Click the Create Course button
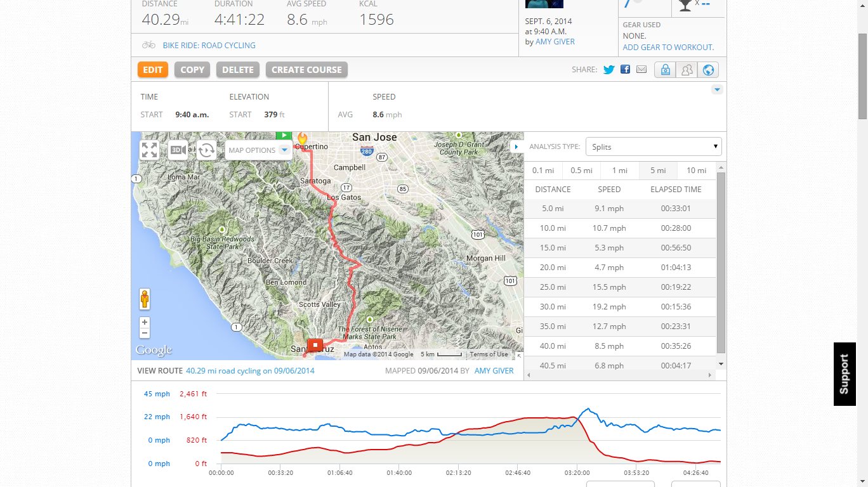The image size is (868, 487). [x=306, y=70]
